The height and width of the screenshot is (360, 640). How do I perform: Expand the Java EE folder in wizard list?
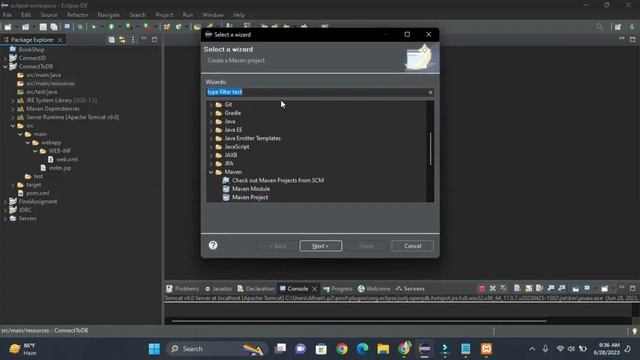211,130
